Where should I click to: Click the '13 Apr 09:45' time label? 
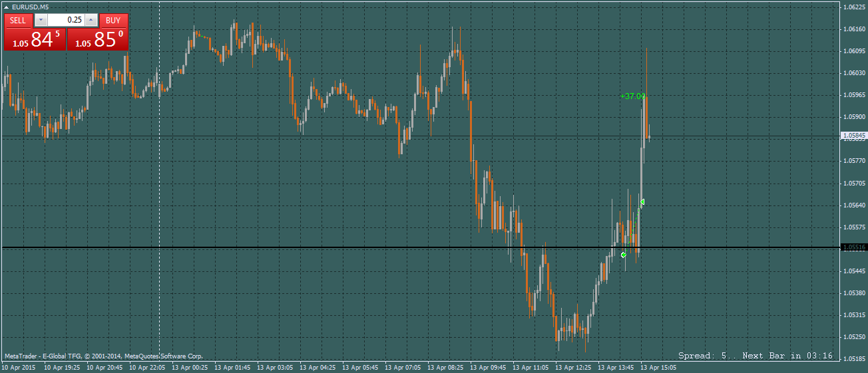[x=488, y=366]
